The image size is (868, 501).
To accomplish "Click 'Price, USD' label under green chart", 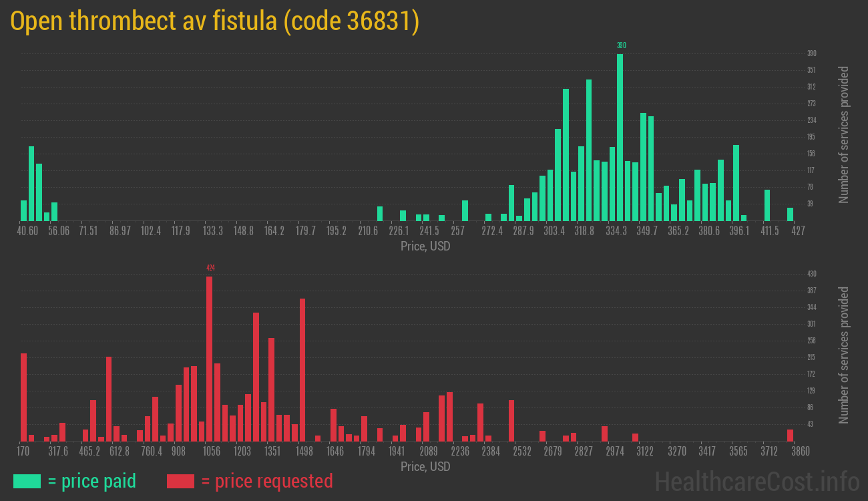I will click(x=425, y=246).
